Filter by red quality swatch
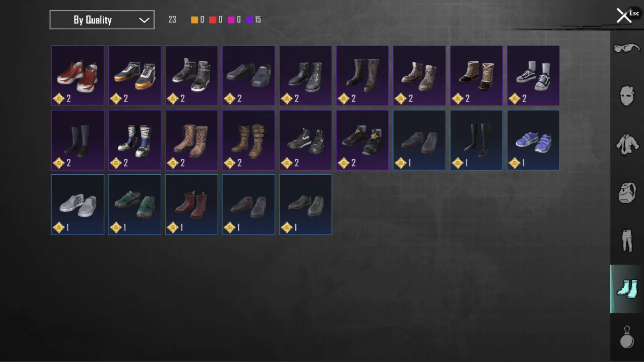 [213, 20]
